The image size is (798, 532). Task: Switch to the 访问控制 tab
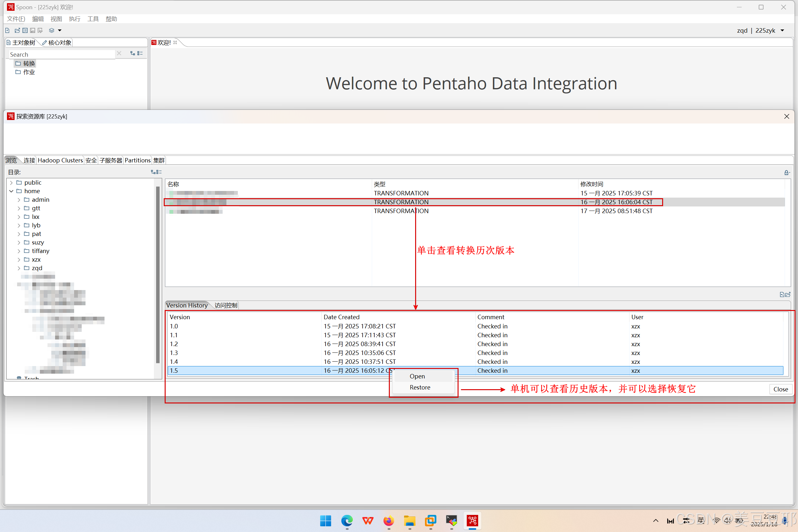(x=225, y=305)
